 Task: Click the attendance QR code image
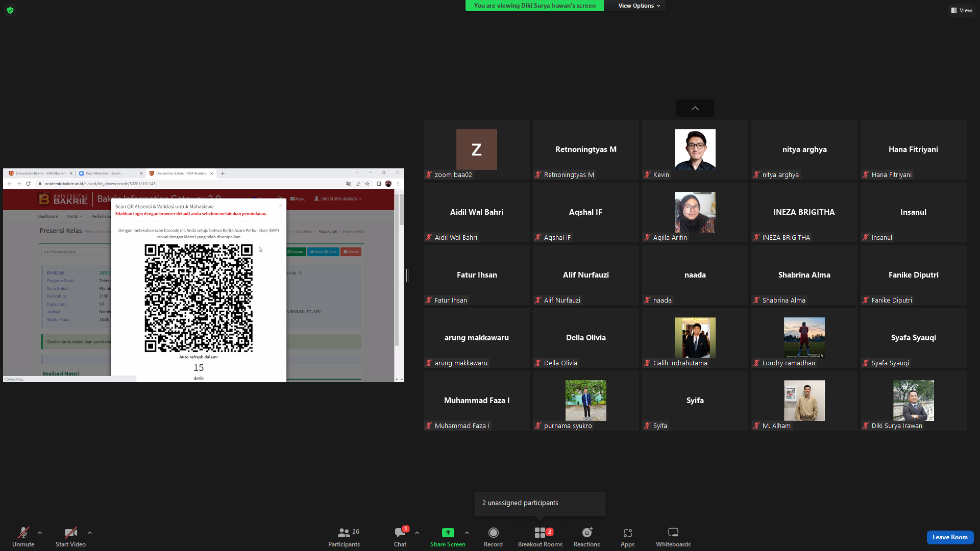(x=199, y=298)
